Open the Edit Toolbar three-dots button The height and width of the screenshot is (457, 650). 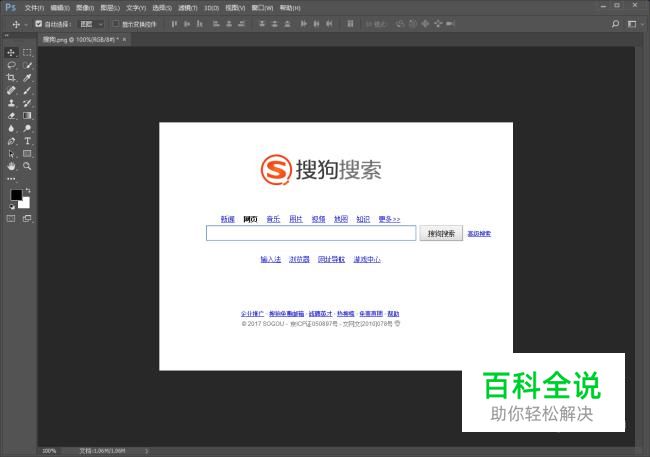(11, 179)
